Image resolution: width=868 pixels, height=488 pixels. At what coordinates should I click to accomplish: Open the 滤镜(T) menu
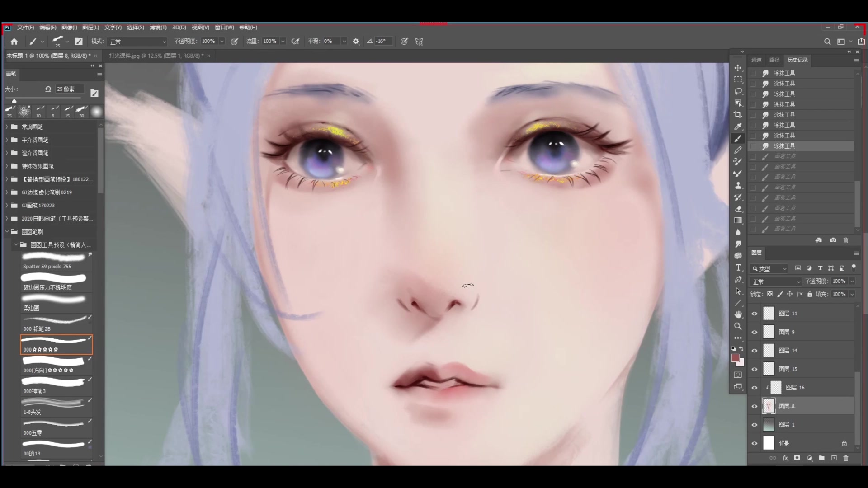coord(158,28)
